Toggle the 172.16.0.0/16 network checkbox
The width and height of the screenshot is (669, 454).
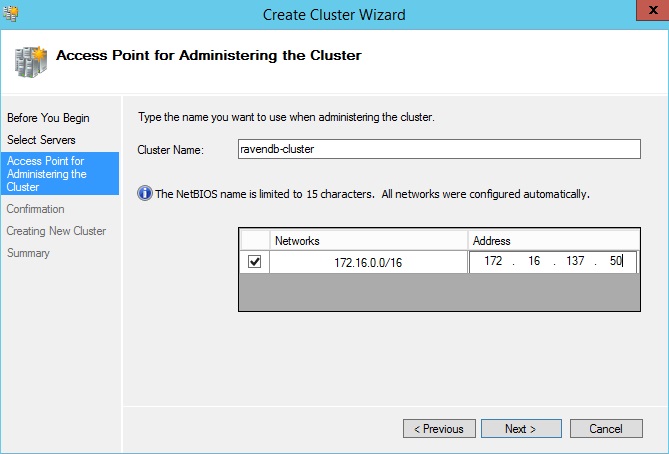pos(255,262)
